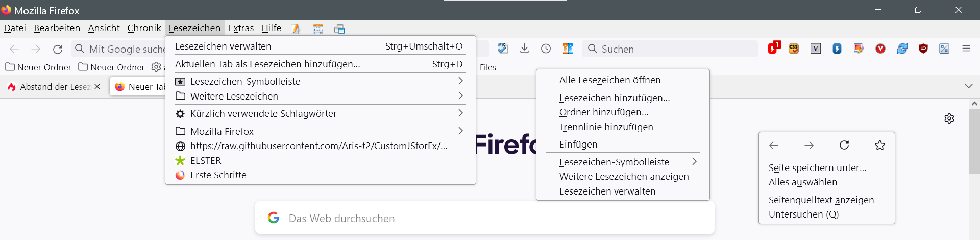Screen dimensions: 980x240
Task: Click the yellow CSS extension icon
Action: (794, 49)
